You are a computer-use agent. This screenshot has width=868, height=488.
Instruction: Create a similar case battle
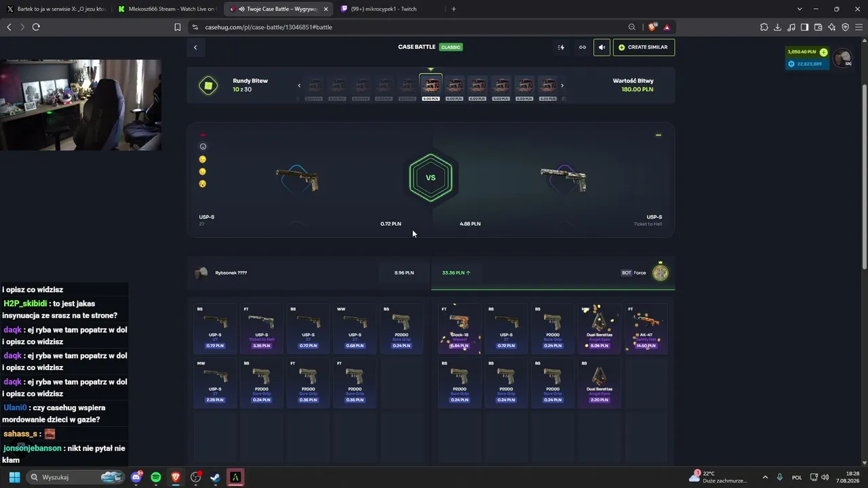pos(644,47)
